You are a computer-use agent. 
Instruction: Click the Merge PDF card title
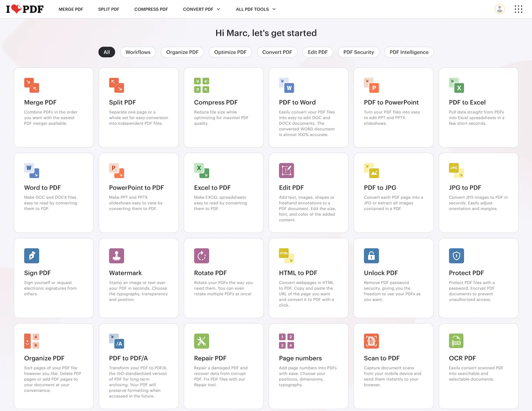click(40, 102)
